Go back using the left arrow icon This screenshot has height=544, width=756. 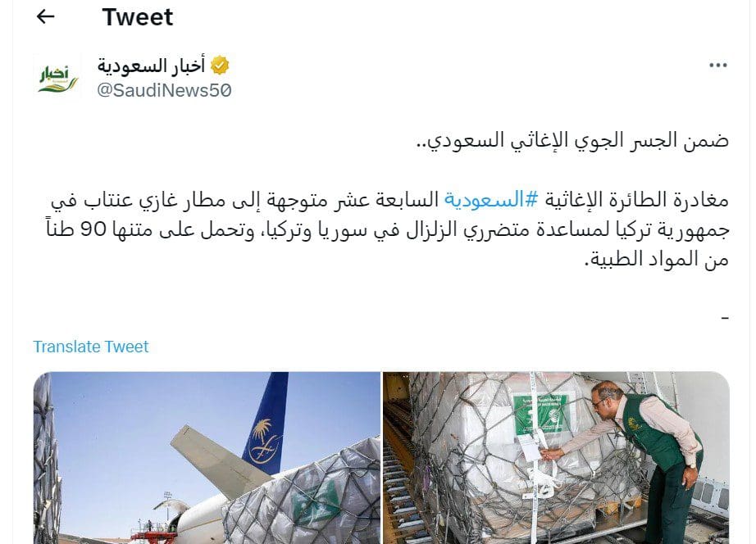click(45, 17)
